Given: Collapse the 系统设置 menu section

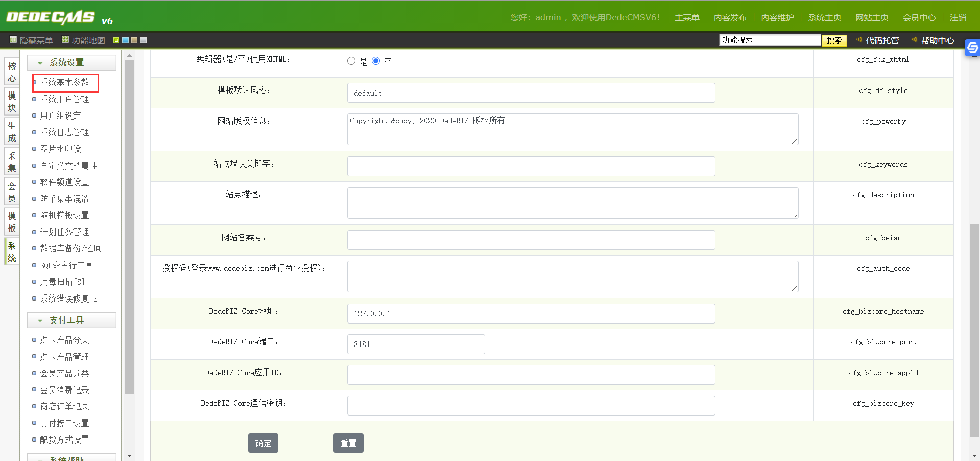Looking at the screenshot, I should click(71, 62).
